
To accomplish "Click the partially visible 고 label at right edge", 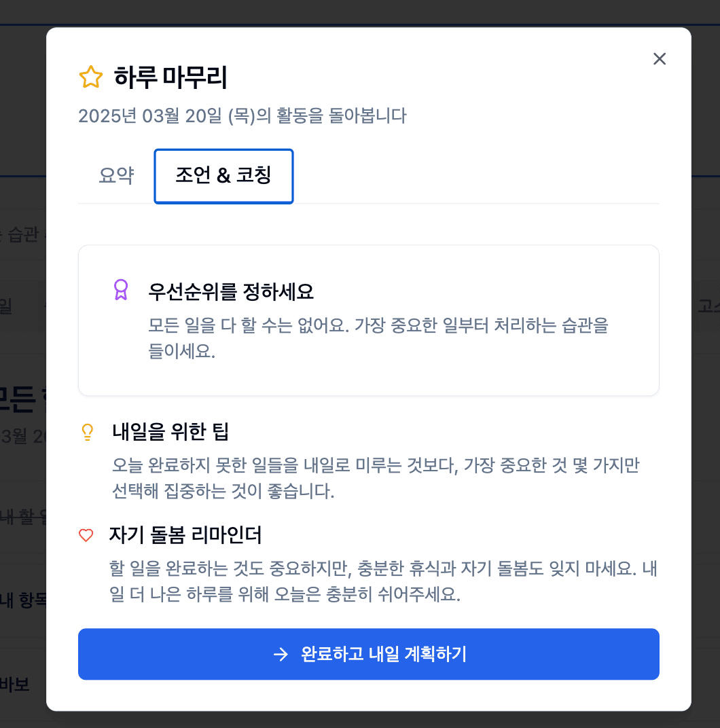I will click(x=706, y=306).
